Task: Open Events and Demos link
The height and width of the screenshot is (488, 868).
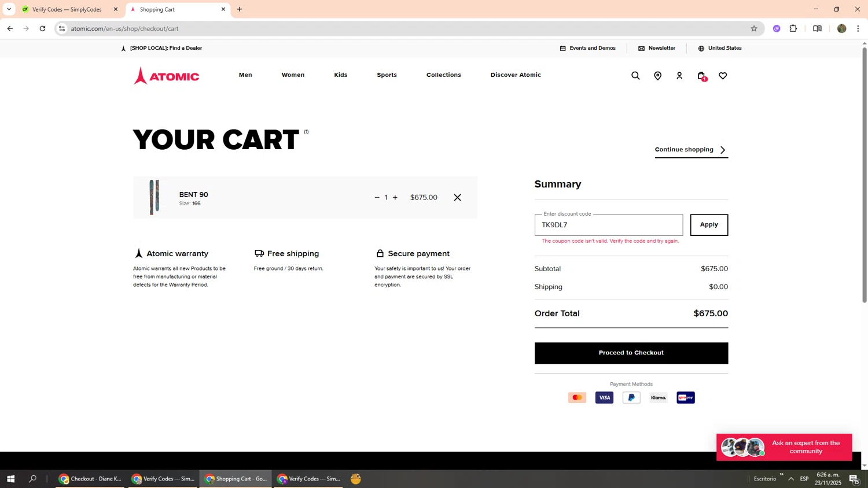Action: coord(587,49)
